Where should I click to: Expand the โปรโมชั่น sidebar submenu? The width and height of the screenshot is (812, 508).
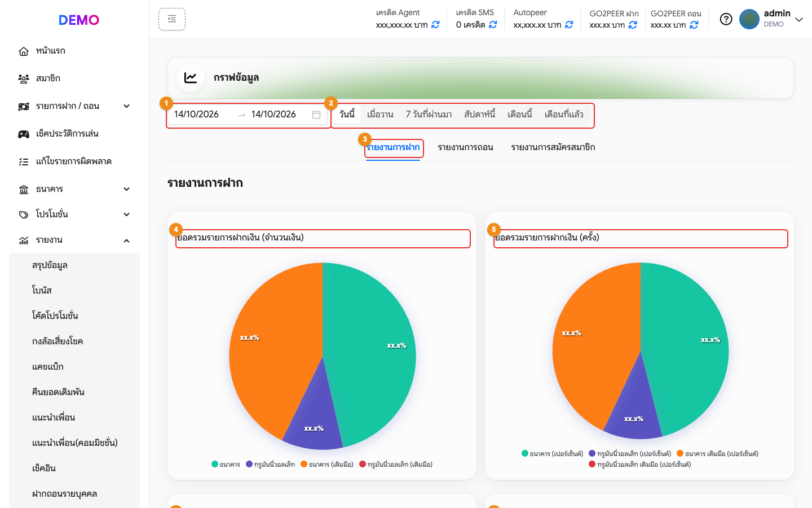127,214
